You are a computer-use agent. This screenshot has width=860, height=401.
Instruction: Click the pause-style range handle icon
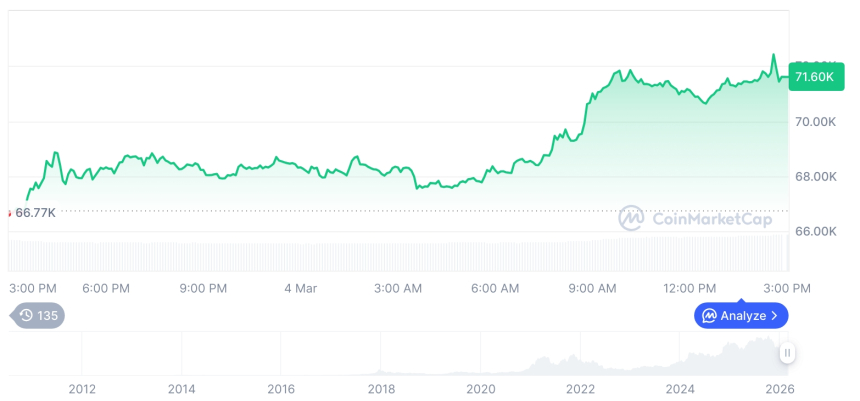point(788,353)
